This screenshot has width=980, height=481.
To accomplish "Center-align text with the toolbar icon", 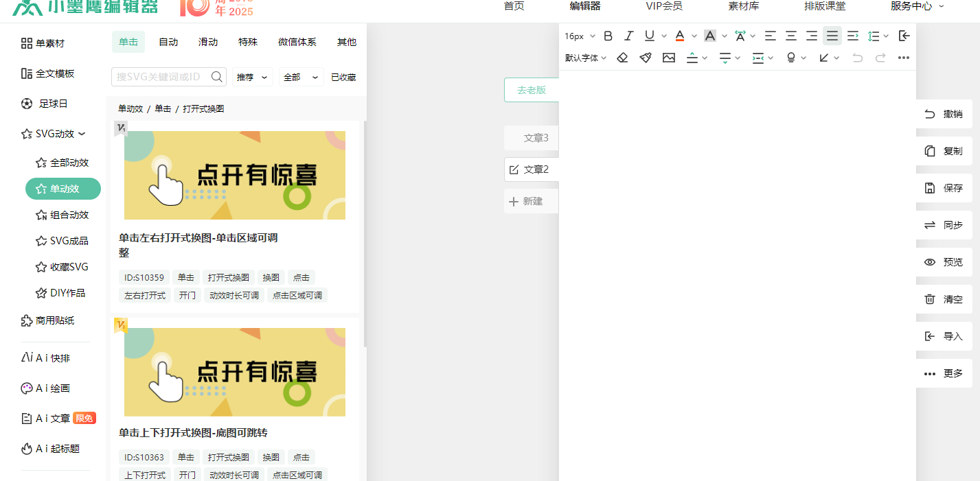I will coord(791,36).
